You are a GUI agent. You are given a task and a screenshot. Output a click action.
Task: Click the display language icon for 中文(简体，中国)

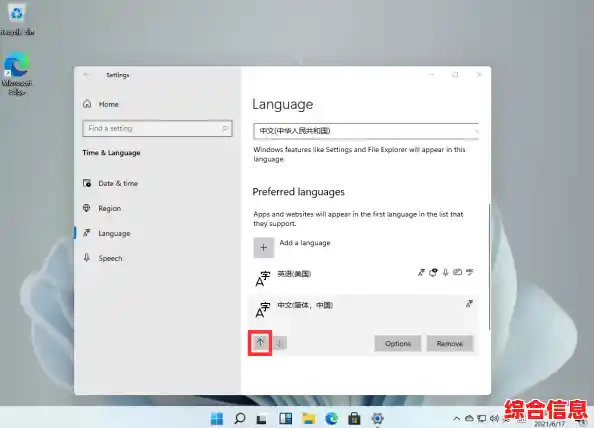tap(469, 304)
